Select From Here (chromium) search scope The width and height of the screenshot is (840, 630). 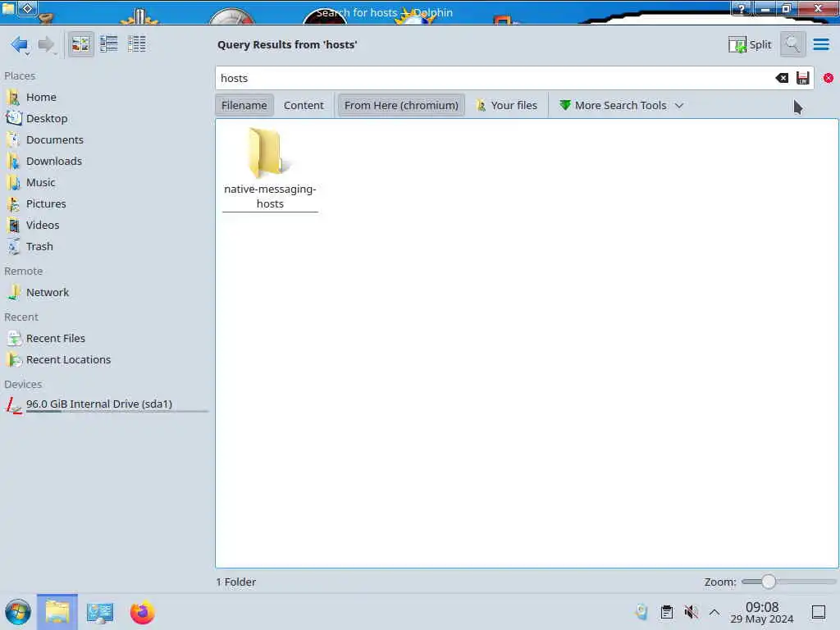(401, 106)
